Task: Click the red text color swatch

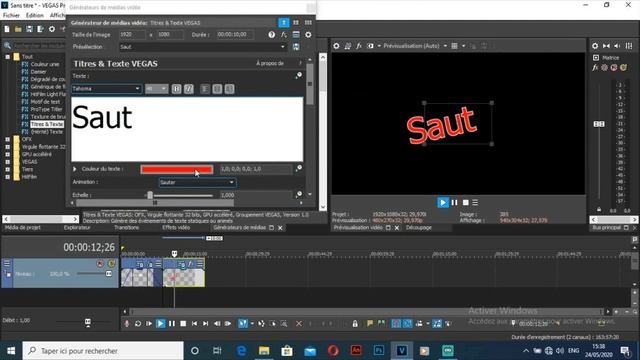Action: click(177, 169)
